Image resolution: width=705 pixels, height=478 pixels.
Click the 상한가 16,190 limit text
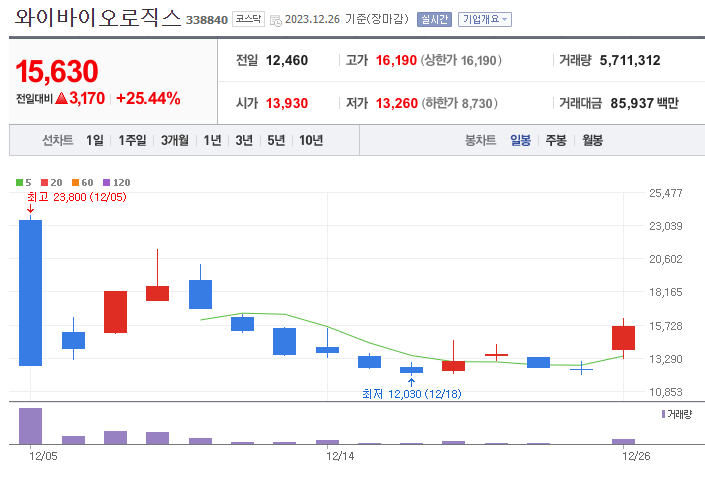click(461, 60)
